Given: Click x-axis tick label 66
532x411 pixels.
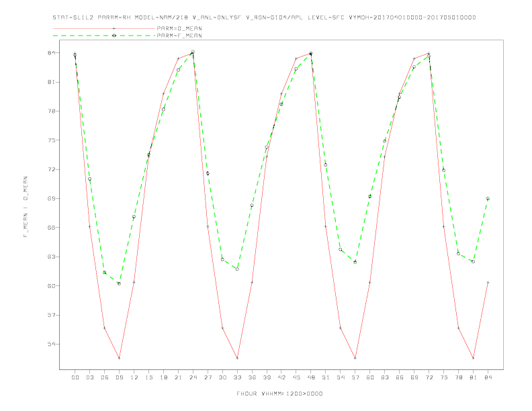Looking at the screenshot, I should point(400,377).
